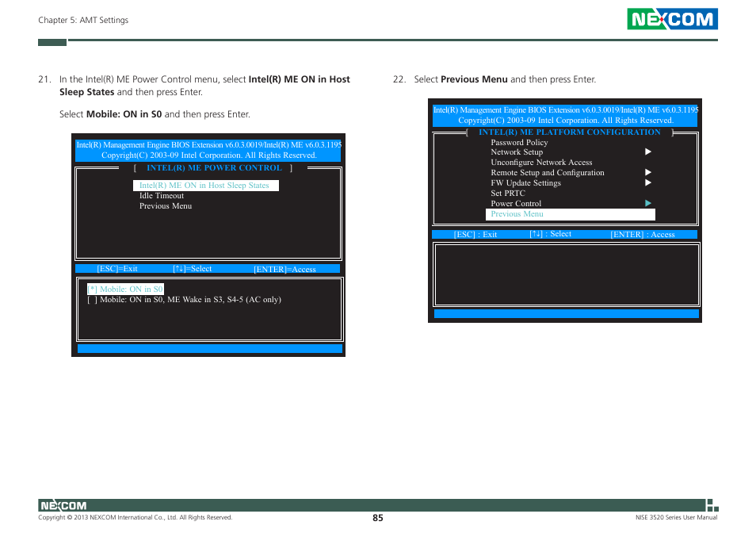Viewport: 756px width, 533px height.
Task: Click the [ESC] : Exit hint in Platform Configuration
Action: [x=475, y=235]
